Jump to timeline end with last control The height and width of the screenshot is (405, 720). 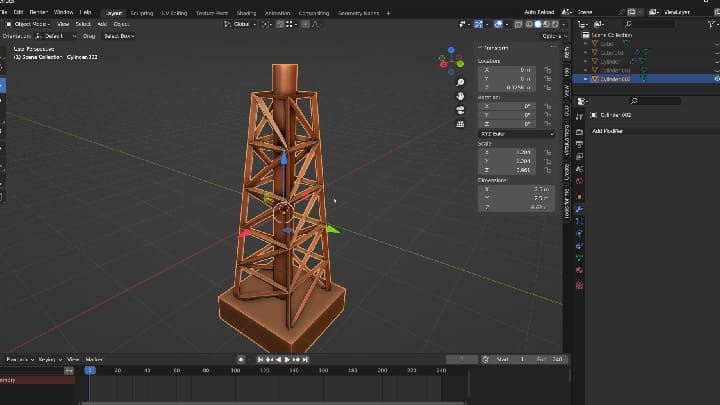click(x=305, y=360)
